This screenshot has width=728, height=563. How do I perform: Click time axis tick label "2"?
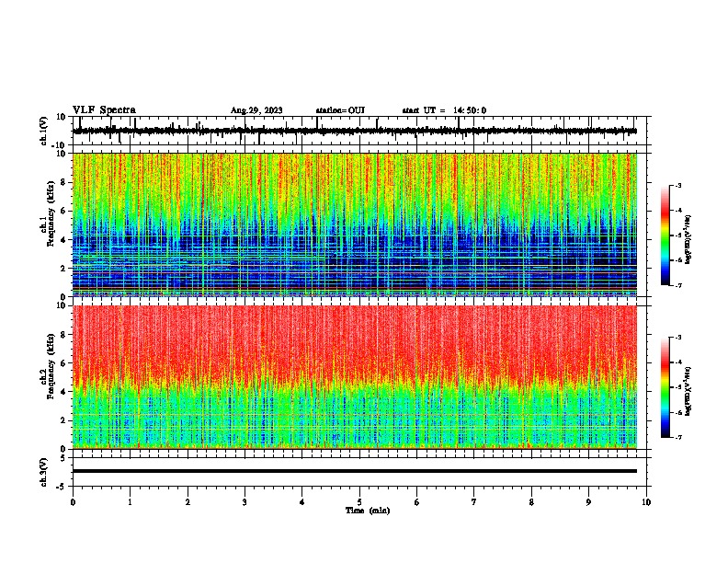click(x=188, y=502)
